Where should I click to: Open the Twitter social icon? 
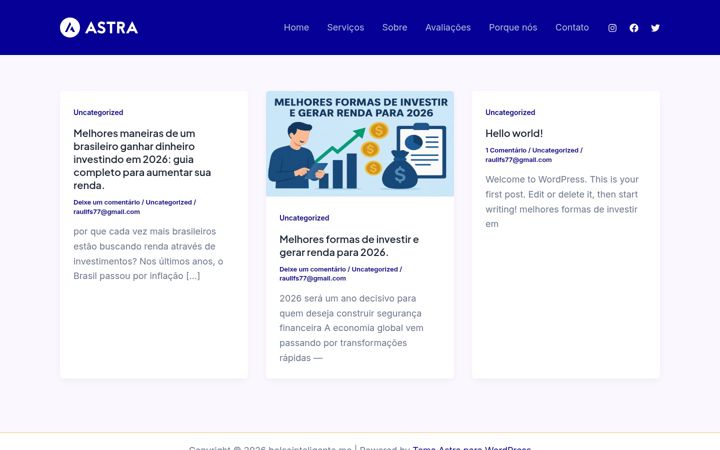click(655, 28)
